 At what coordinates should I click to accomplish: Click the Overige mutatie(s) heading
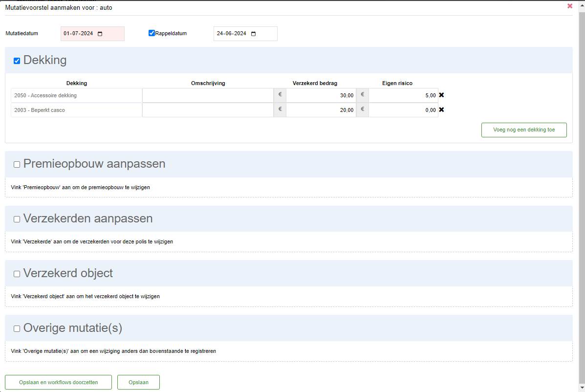tap(73, 328)
